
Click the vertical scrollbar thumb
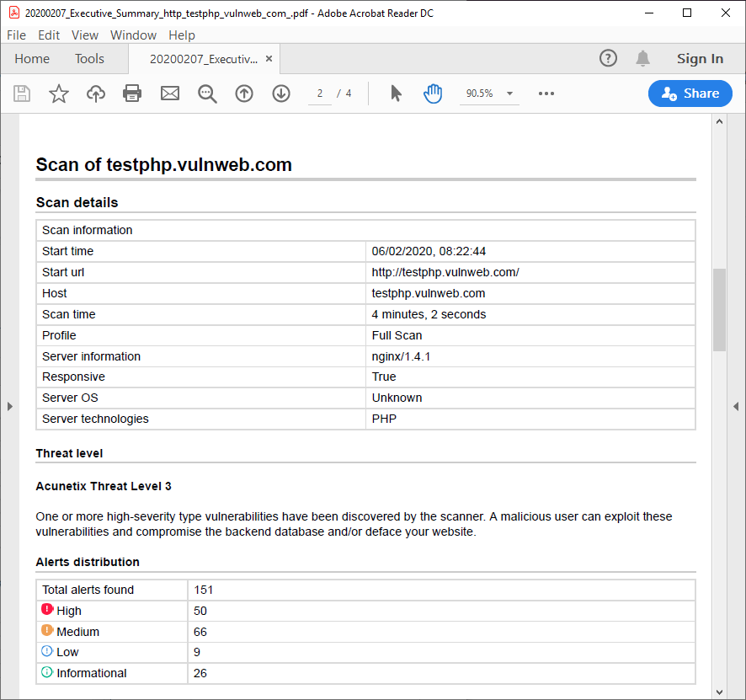[719, 310]
